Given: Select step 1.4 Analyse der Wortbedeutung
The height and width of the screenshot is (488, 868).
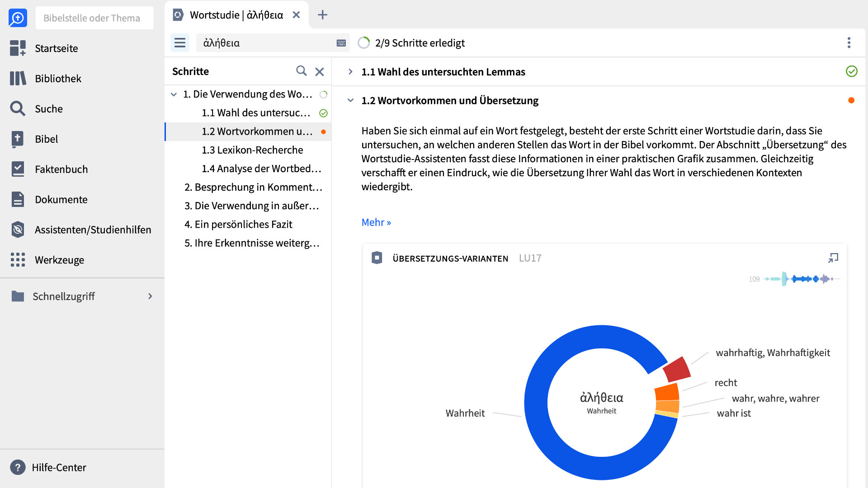Looking at the screenshot, I should [261, 169].
